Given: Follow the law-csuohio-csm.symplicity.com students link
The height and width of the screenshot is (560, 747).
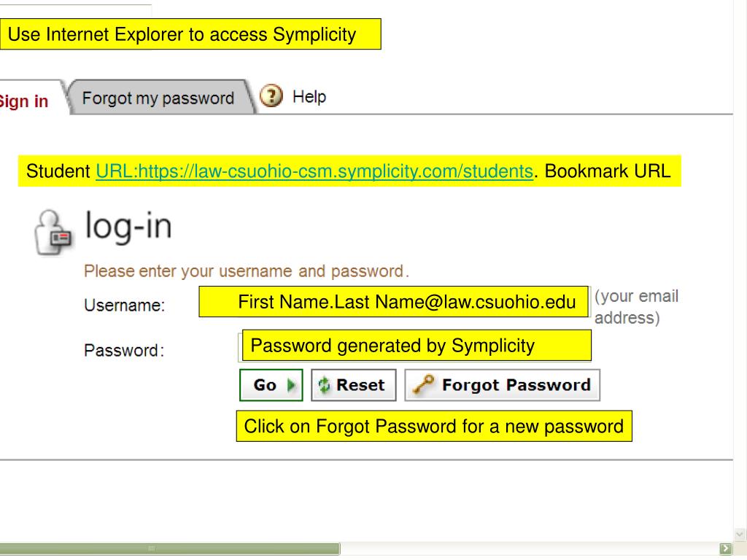Looking at the screenshot, I should tap(314, 171).
